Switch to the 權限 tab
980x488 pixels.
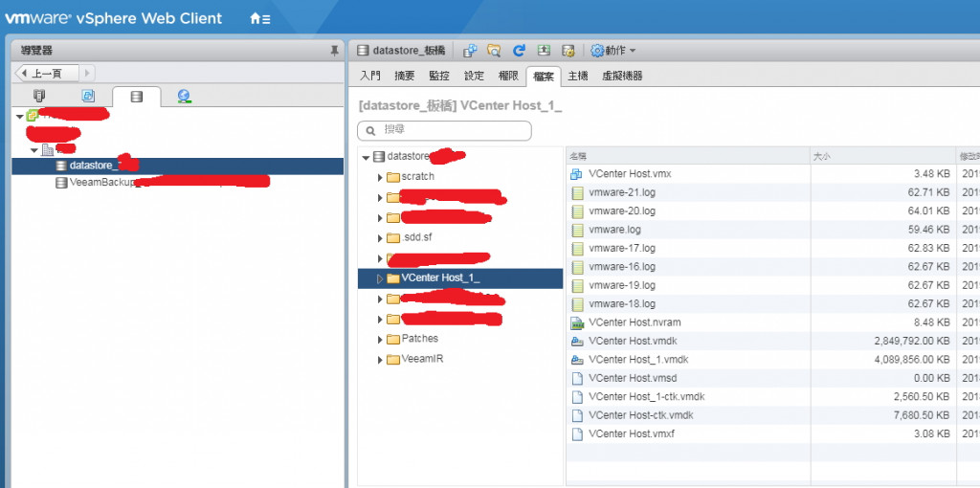point(508,76)
